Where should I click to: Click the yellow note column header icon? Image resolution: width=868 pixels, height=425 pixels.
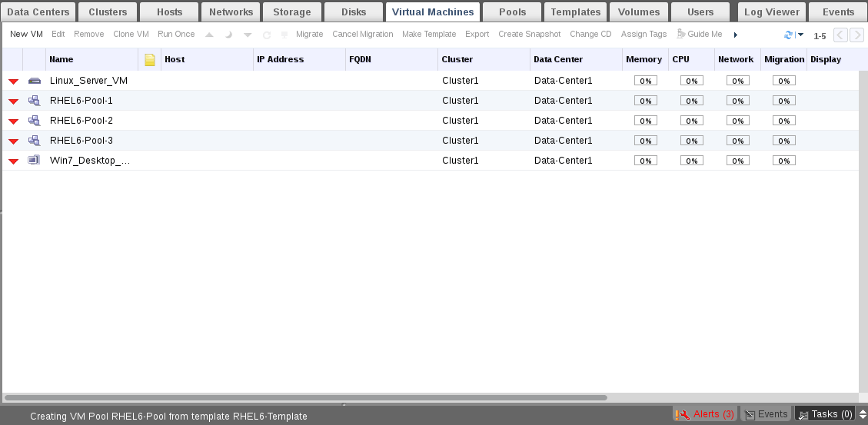(150, 60)
